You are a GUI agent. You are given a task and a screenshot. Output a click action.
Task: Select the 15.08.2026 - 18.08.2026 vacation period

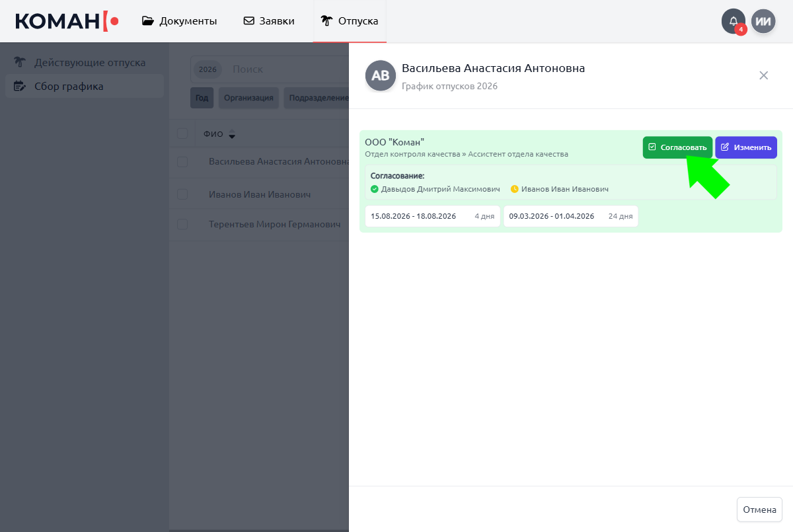coord(432,216)
